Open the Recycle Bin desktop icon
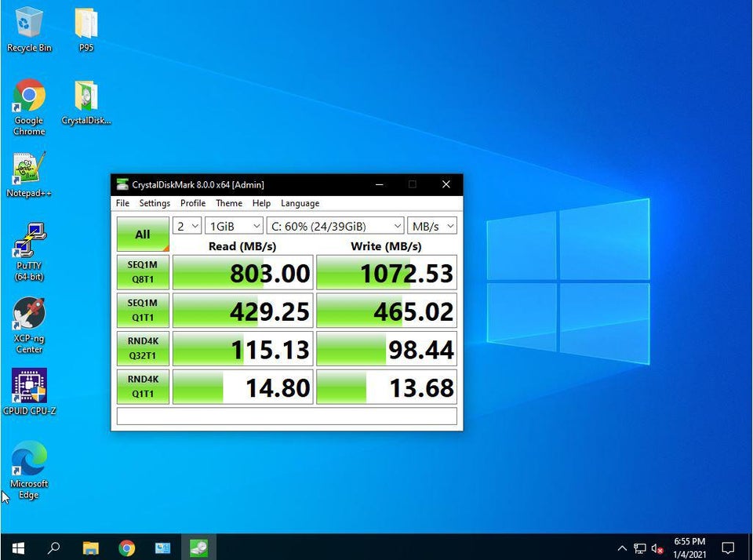753x560 pixels. [x=29, y=29]
